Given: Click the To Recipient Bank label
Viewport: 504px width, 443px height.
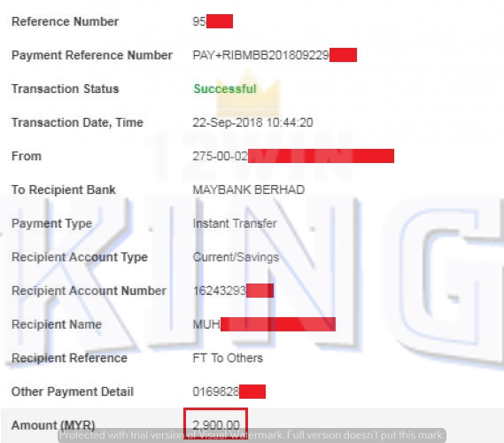Looking at the screenshot, I should [x=64, y=190].
